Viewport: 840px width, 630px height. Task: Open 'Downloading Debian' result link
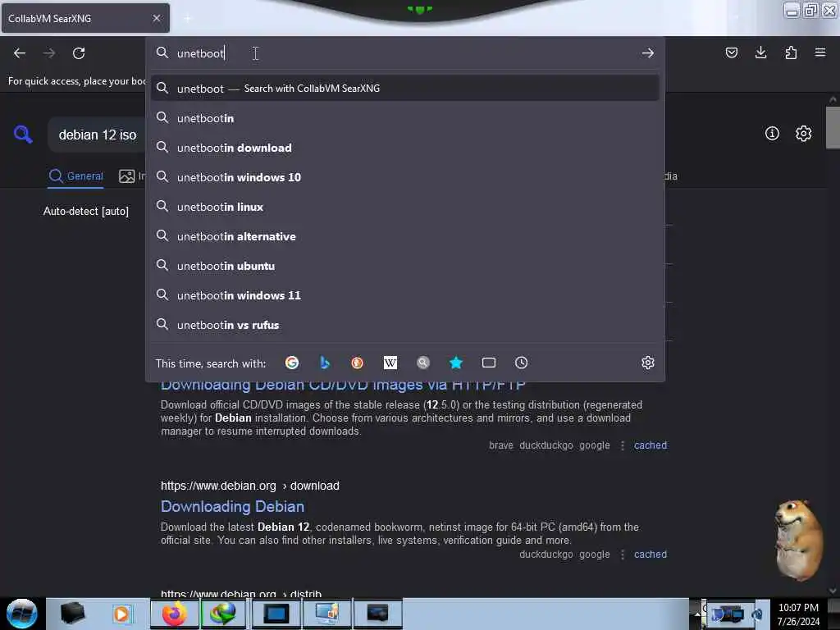[232, 506]
